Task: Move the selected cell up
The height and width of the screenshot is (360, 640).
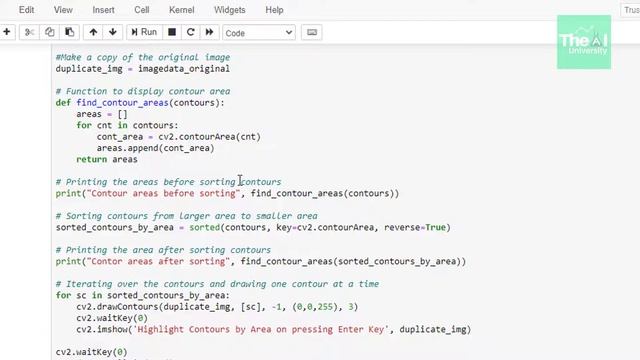Action: point(93,32)
